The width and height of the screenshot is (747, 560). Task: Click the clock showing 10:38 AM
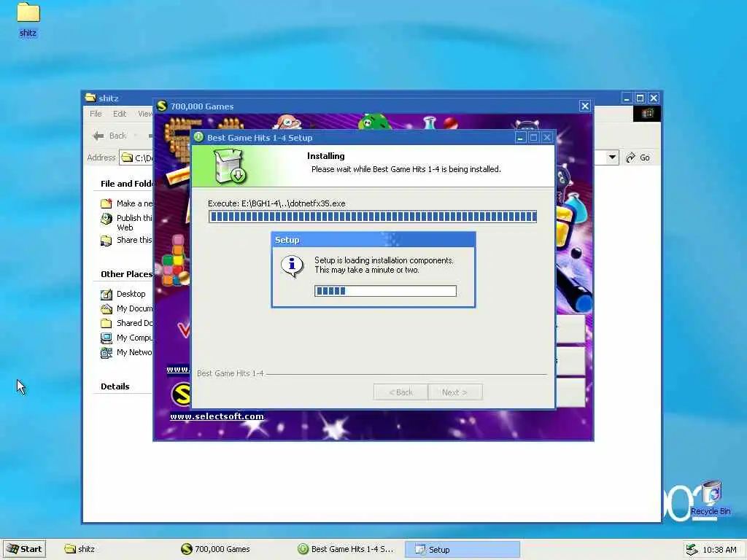(719, 550)
